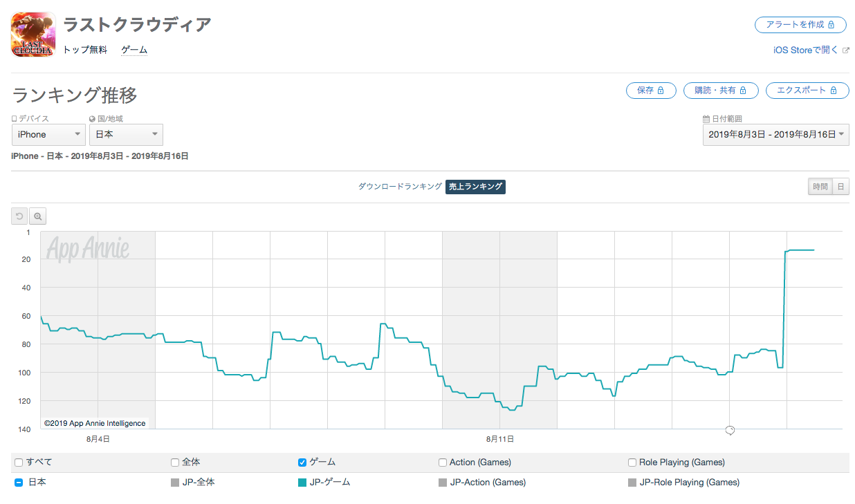This screenshot has width=855, height=504.
Task: Select the 売上ランキング tab
Action: pos(475,187)
